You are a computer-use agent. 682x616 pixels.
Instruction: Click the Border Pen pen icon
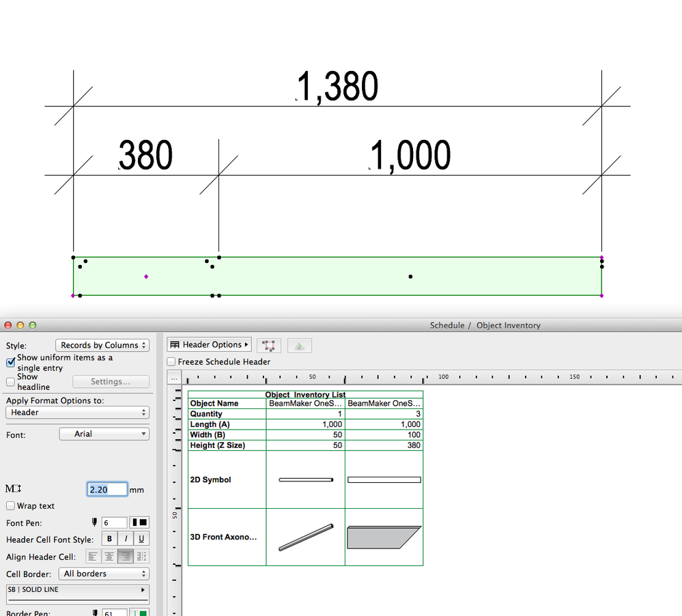click(94, 612)
